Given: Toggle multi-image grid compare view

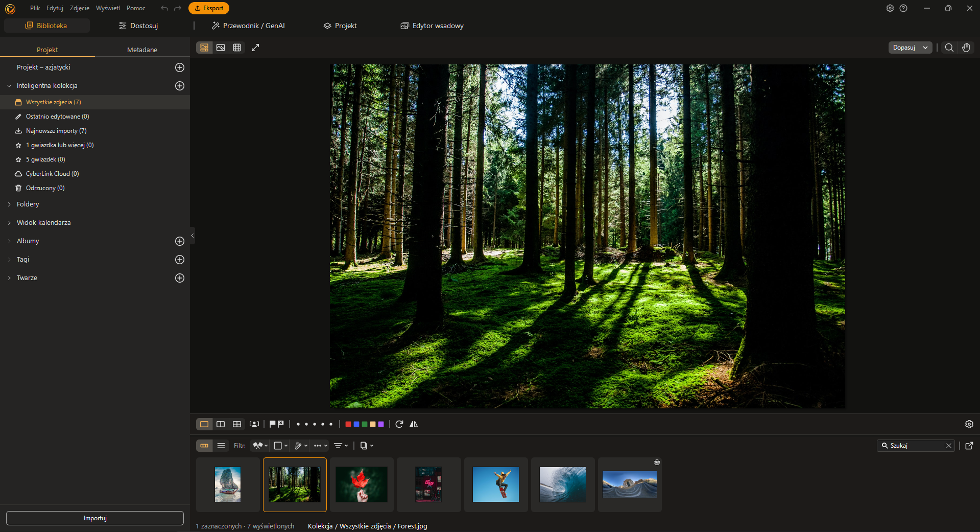Looking at the screenshot, I should coord(237,424).
